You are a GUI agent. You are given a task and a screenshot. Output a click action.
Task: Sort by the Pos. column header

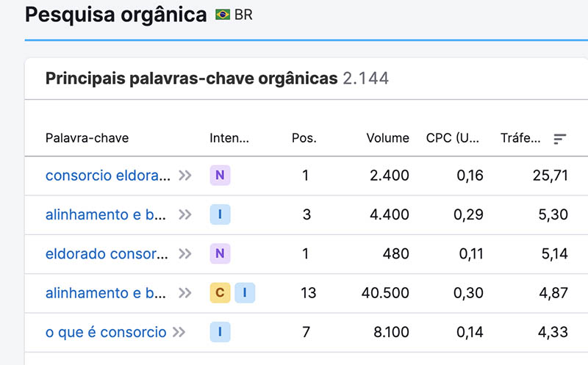coord(304,138)
